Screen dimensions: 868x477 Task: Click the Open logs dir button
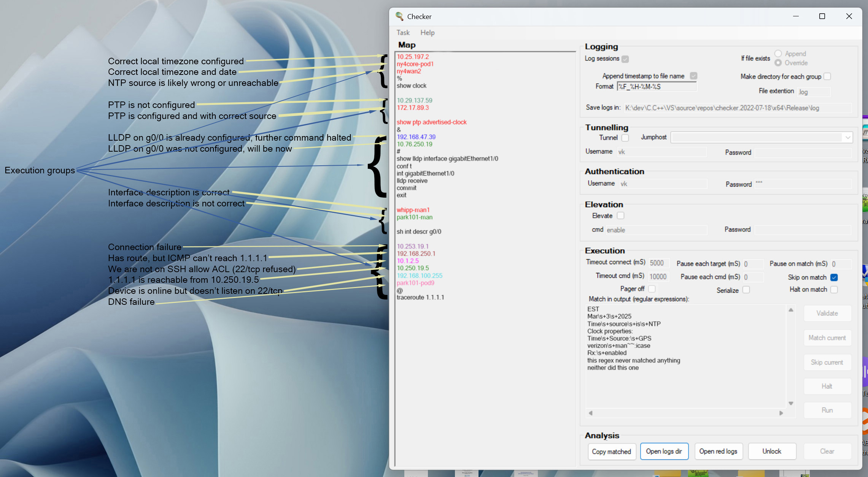tap(664, 451)
